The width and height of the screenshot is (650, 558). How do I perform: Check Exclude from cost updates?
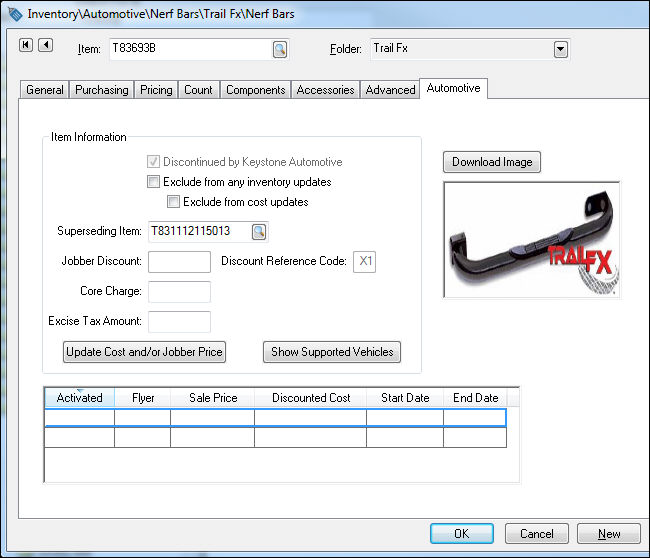click(x=173, y=202)
